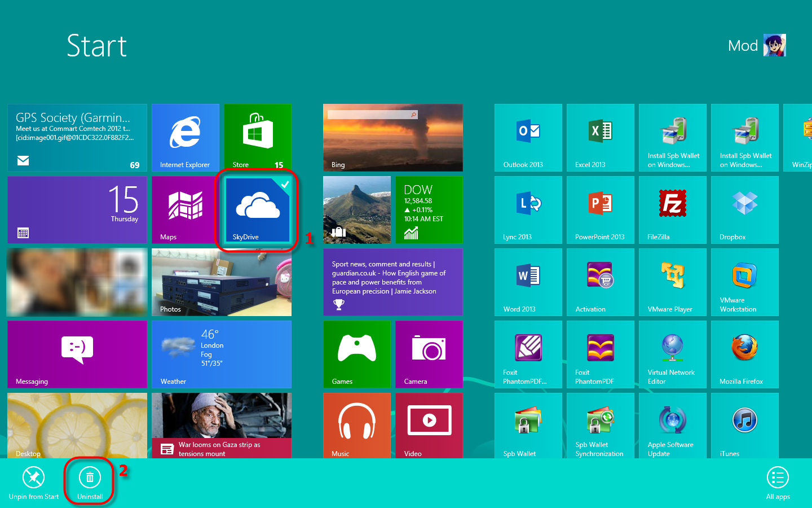This screenshot has width=812, height=508.
Task: Open the Games tile
Action: point(357,354)
